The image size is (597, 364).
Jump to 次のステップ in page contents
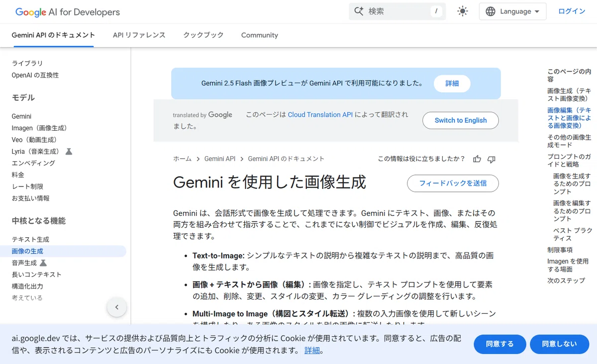coord(566,280)
